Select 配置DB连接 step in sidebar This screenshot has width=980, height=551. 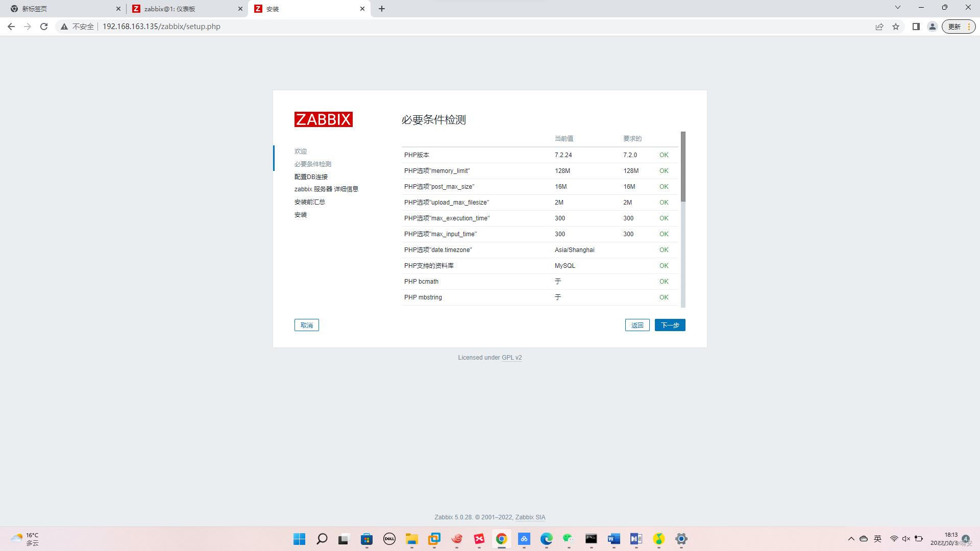(x=311, y=177)
